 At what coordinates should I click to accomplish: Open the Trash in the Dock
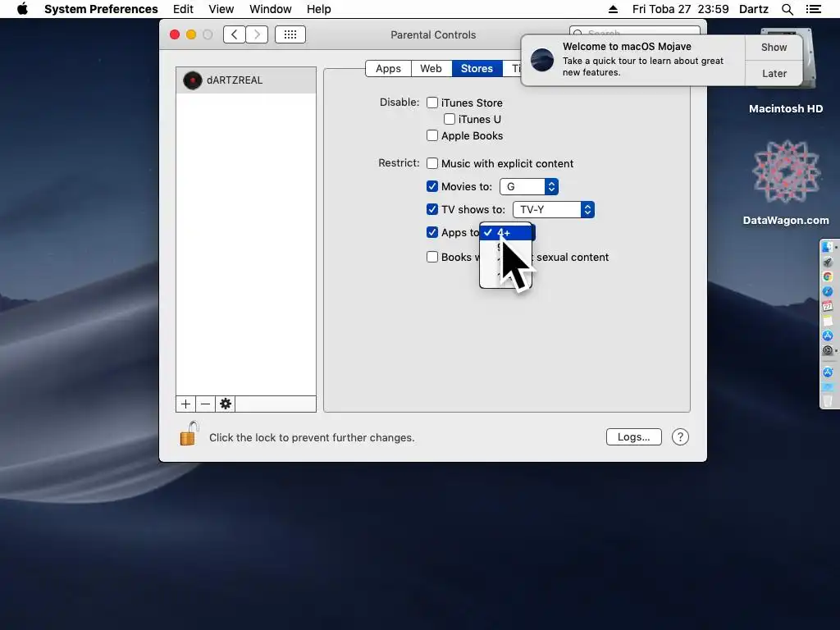coord(828,401)
